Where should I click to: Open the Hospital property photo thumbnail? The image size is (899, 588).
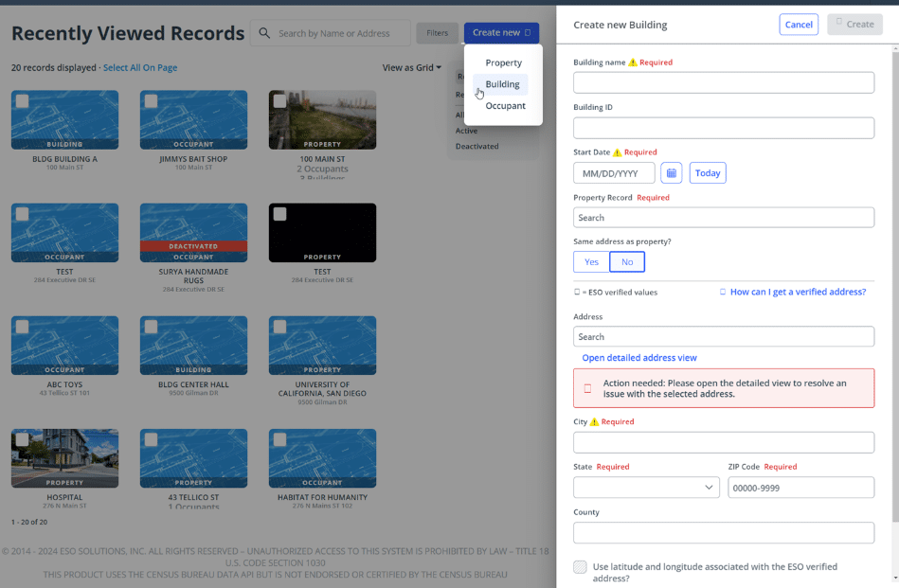(64, 458)
